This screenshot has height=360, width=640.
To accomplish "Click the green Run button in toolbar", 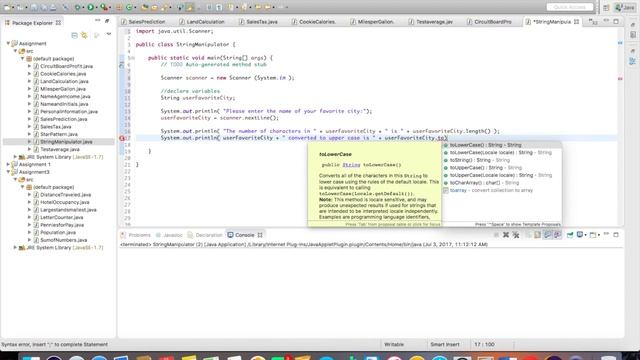I will (91, 7).
